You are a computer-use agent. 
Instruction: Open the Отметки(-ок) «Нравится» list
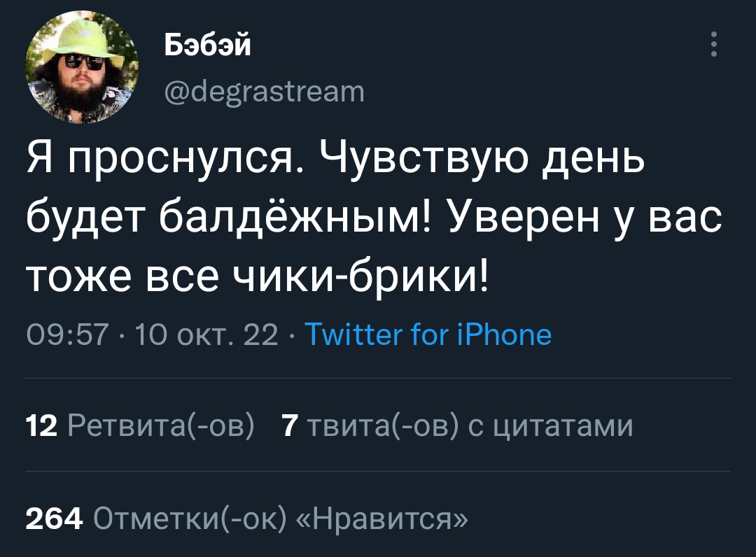[278, 519]
